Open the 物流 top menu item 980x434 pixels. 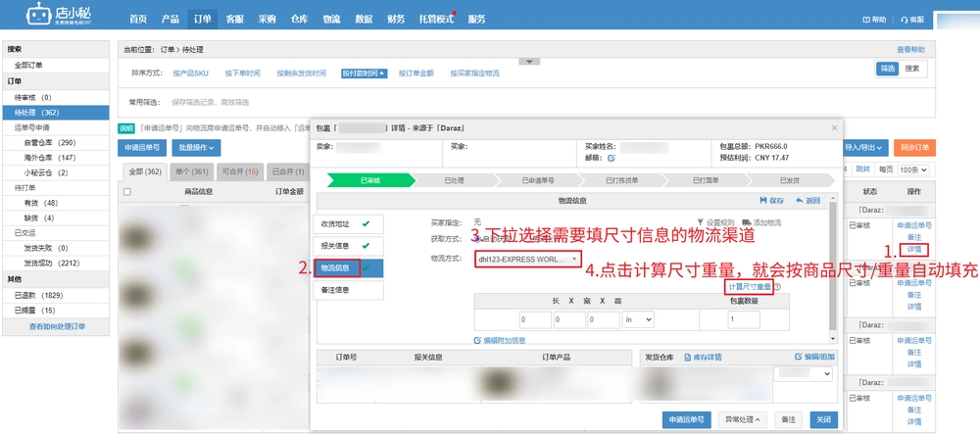(x=332, y=19)
